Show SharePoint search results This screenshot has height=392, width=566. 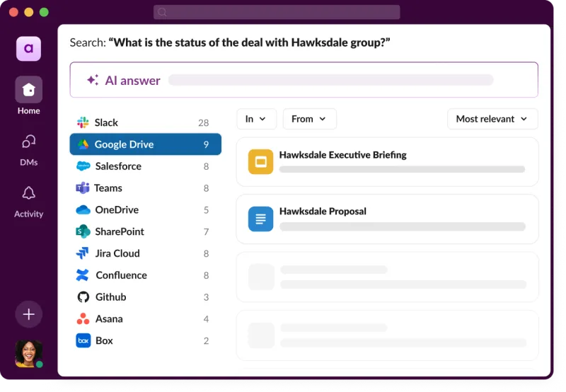(x=145, y=231)
